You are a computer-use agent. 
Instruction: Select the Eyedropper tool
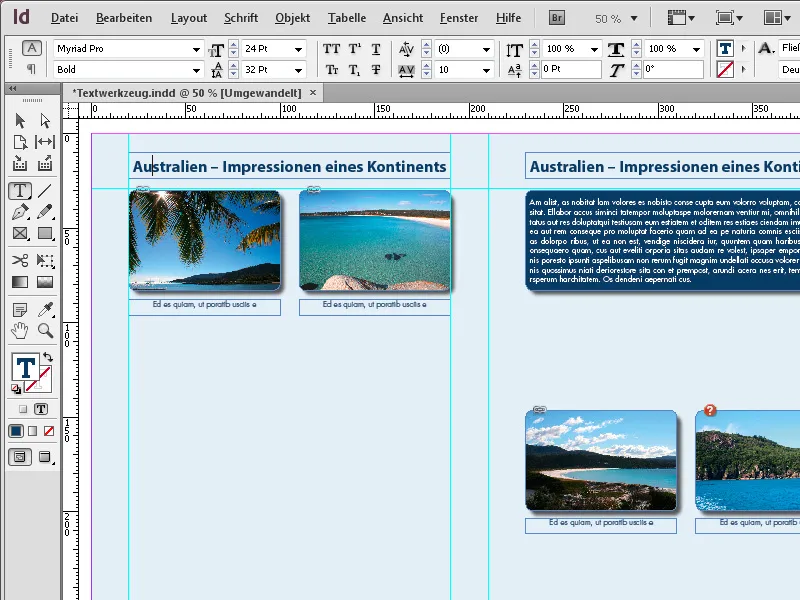45,309
